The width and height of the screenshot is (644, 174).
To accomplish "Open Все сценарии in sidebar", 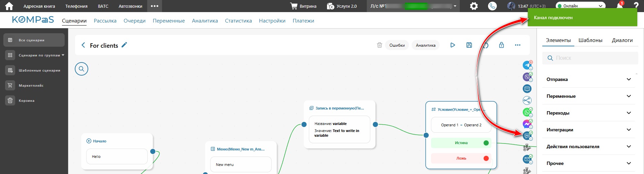I will (34, 40).
